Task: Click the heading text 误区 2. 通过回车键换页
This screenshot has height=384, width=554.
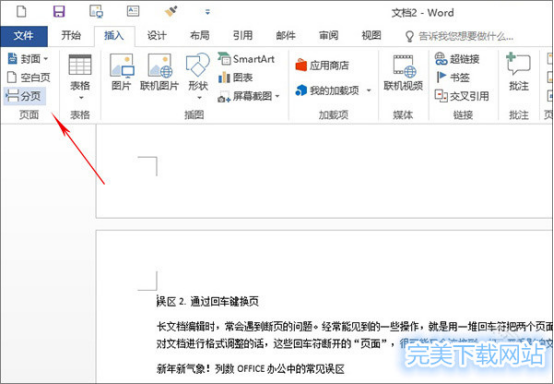Action: [x=208, y=301]
